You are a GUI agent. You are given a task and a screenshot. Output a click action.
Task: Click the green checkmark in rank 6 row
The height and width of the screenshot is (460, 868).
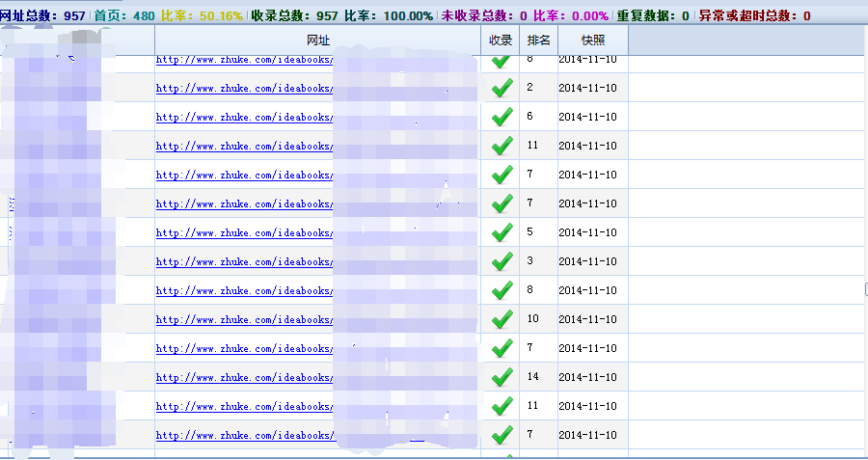[x=501, y=117]
